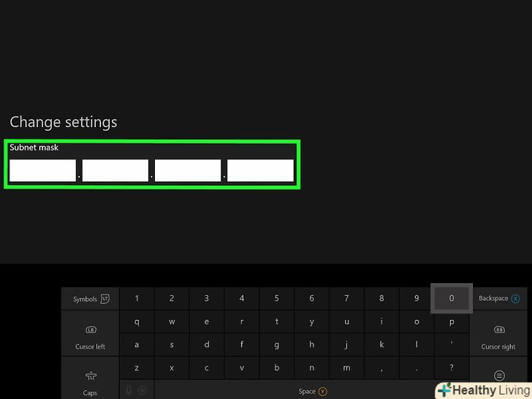The height and width of the screenshot is (399, 532).
Task: Choose the letter f key
Action: [x=242, y=345]
